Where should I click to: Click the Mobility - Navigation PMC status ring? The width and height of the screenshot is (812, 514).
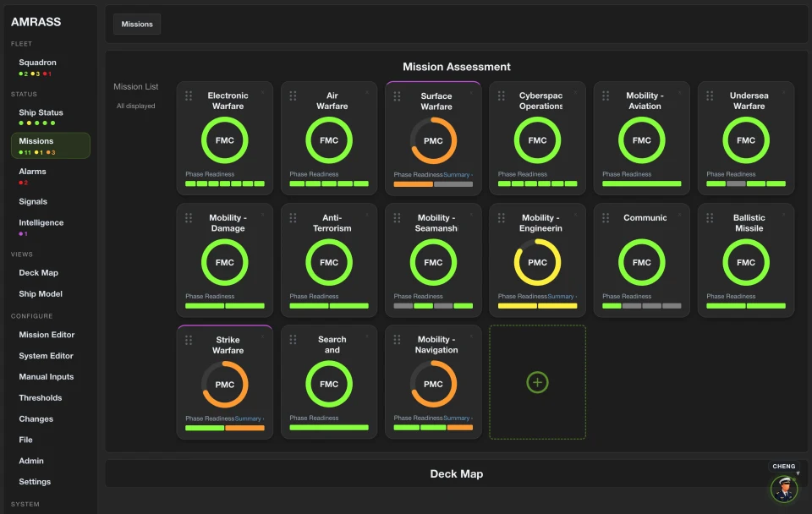[433, 384]
